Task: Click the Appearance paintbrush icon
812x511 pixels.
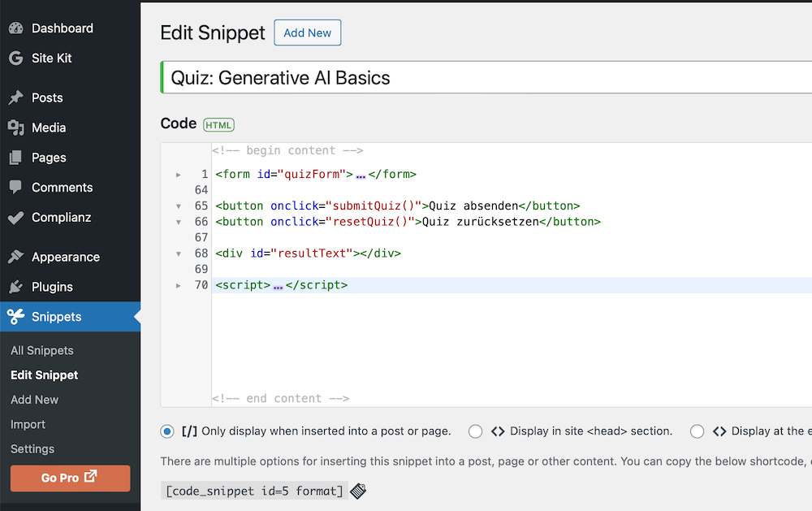Action: (x=15, y=257)
